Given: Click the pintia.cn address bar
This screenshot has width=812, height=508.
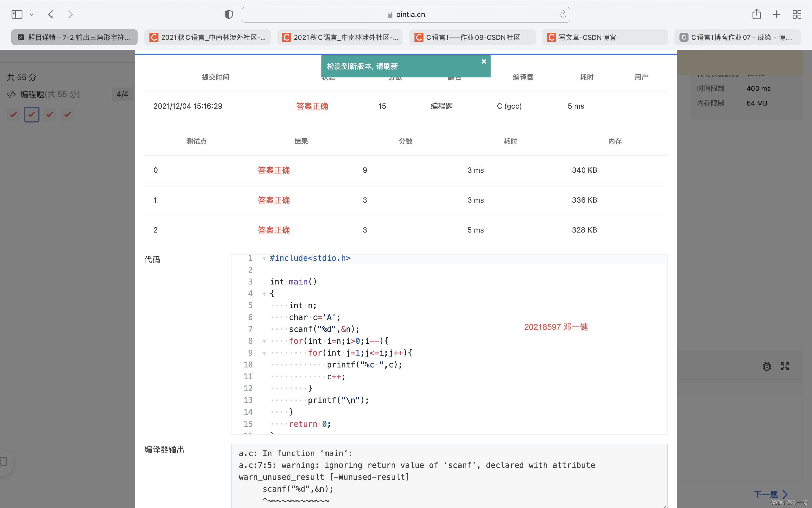Looking at the screenshot, I should [x=406, y=14].
